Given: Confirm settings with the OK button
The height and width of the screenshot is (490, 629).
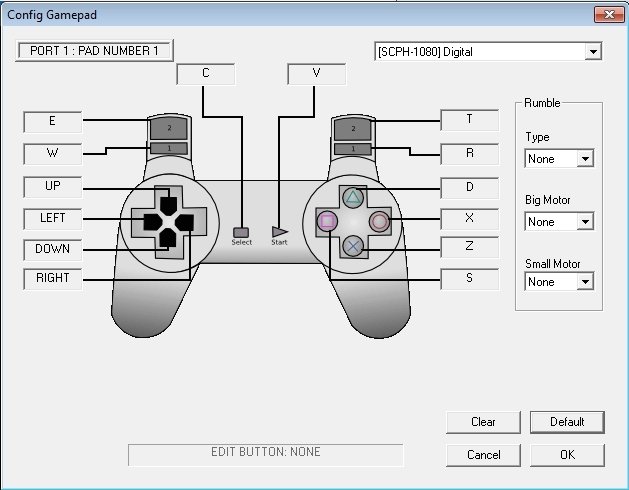Looking at the screenshot, I should click(x=567, y=455).
